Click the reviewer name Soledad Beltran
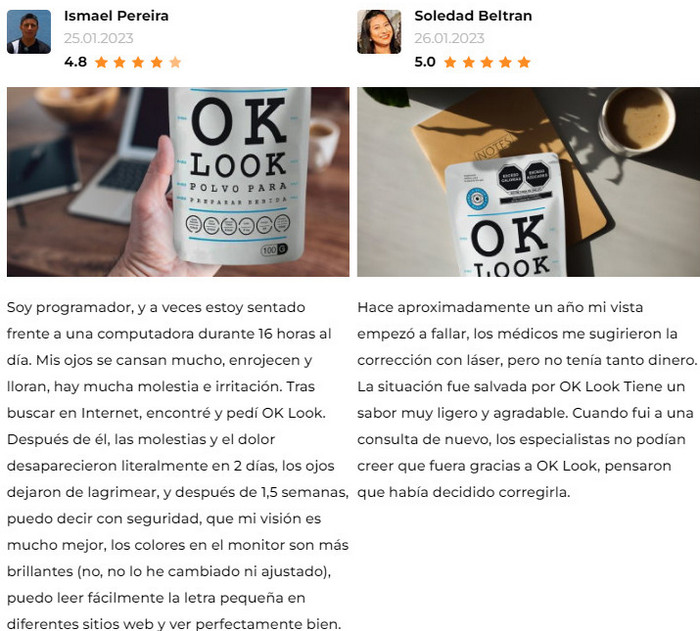Screen dimensions: 700x631 473,16
